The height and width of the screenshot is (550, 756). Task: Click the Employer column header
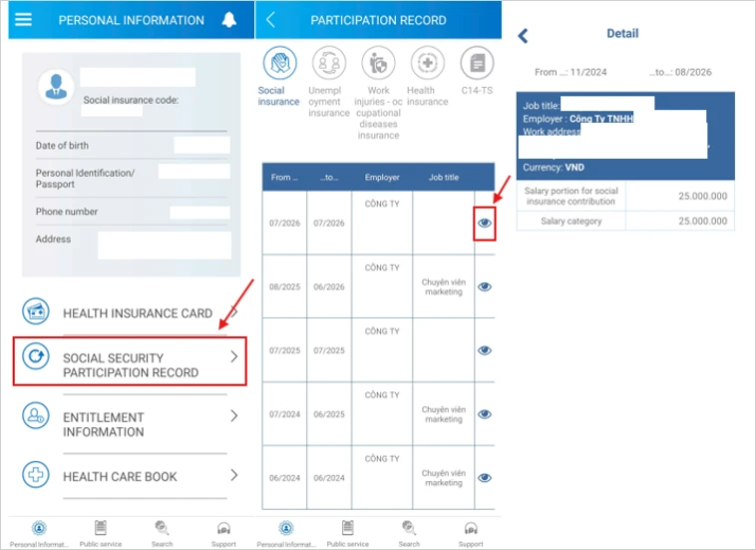click(382, 177)
